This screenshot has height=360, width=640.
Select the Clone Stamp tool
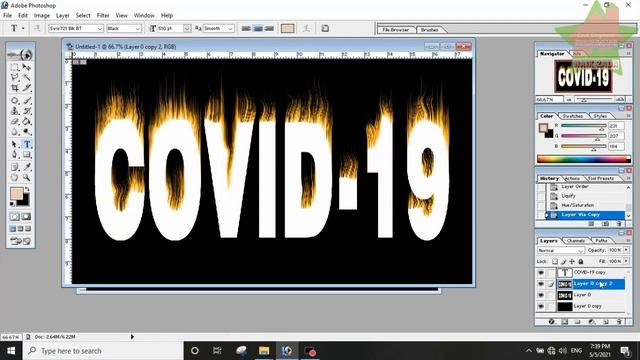15,111
